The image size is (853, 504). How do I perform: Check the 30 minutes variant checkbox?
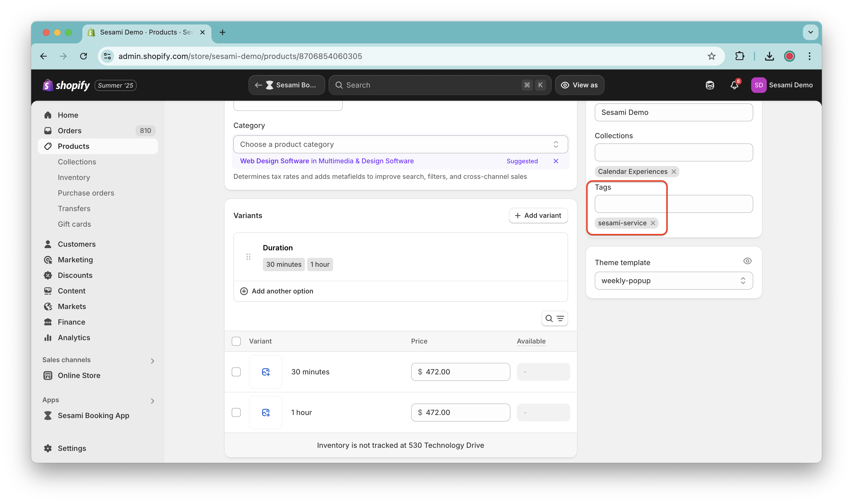coord(236,372)
